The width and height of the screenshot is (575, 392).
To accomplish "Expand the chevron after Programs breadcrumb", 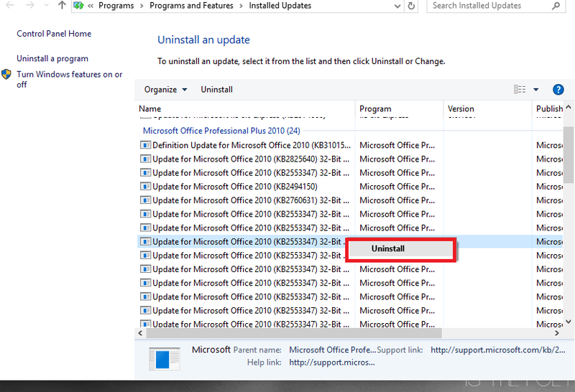I will pos(142,6).
